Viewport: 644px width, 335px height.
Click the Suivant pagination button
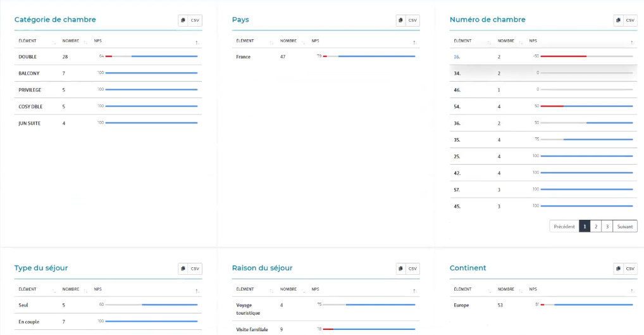point(624,226)
